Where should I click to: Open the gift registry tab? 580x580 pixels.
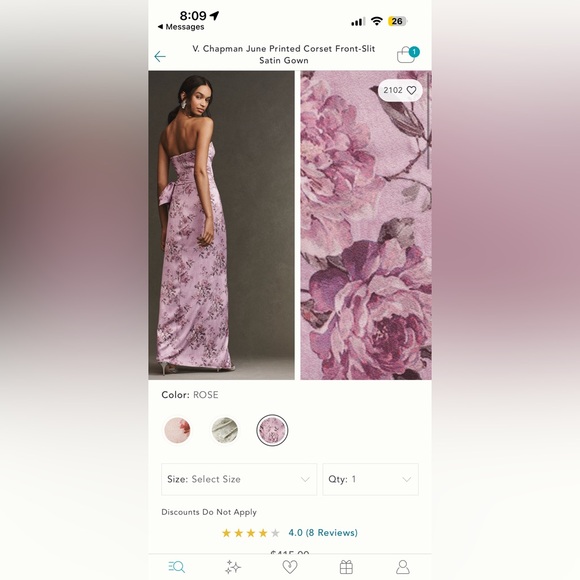click(346, 567)
